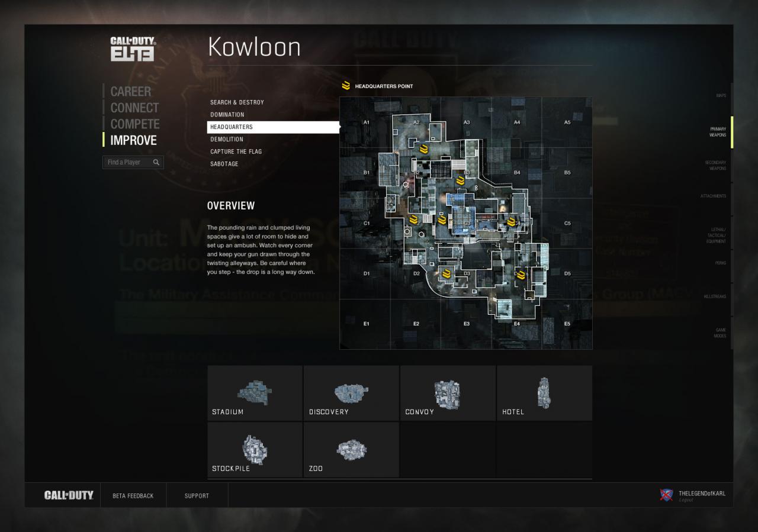758x532 pixels.
Task: Click the headquarters point marker in grid A2
Action: (423, 149)
